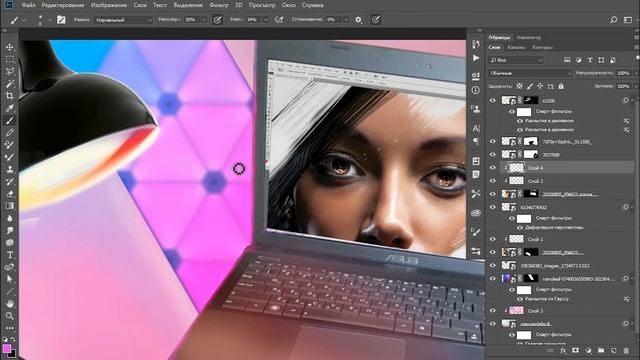640x360 pixels.
Task: Switch to the Навигатор tab
Action: (529, 37)
